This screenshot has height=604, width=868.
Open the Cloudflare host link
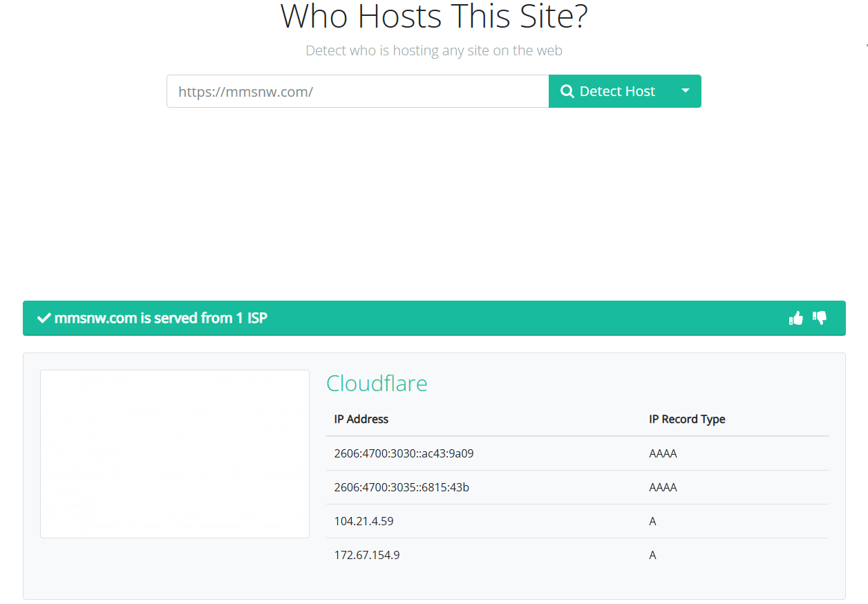377,384
